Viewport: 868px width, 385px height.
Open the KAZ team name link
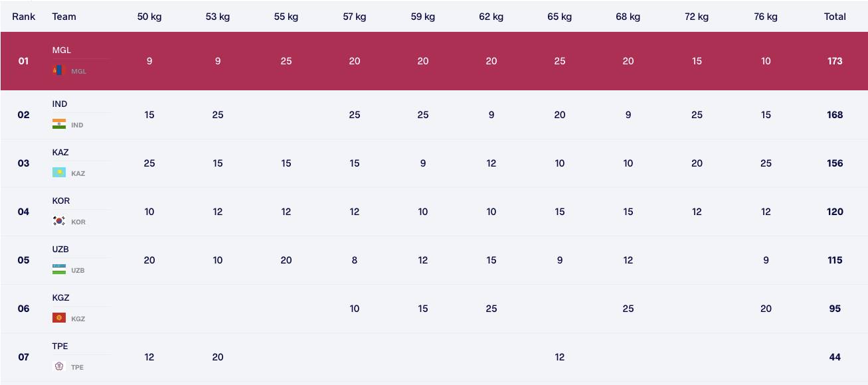tap(60, 152)
